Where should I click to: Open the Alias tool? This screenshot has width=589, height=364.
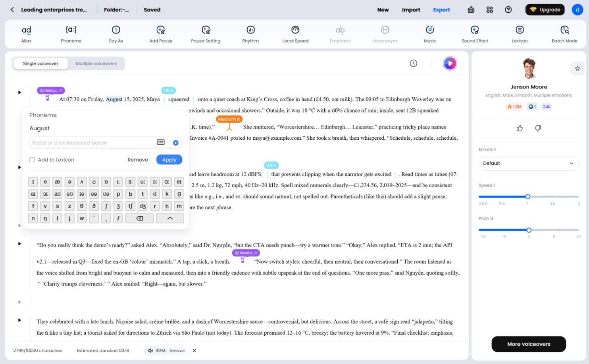[x=26, y=34]
